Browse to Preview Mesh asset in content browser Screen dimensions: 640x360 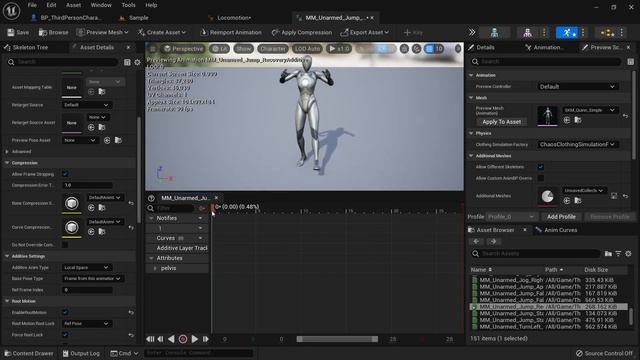(x=578, y=120)
